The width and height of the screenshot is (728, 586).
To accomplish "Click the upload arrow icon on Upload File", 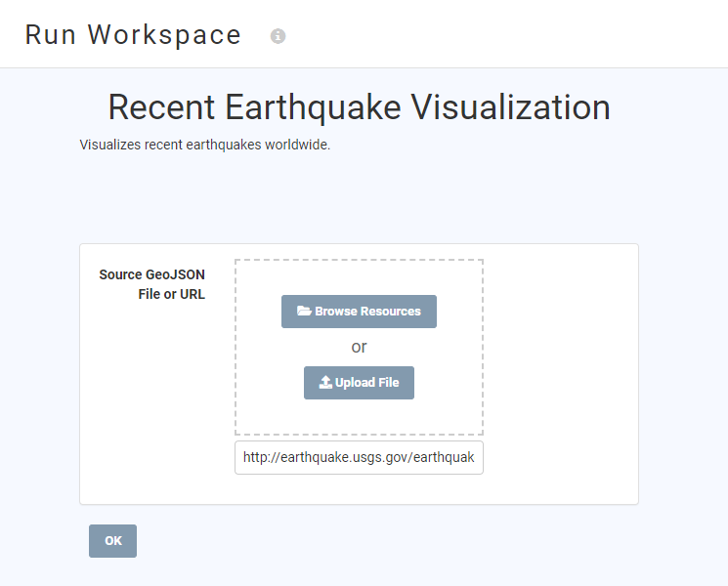I will 326,383.
